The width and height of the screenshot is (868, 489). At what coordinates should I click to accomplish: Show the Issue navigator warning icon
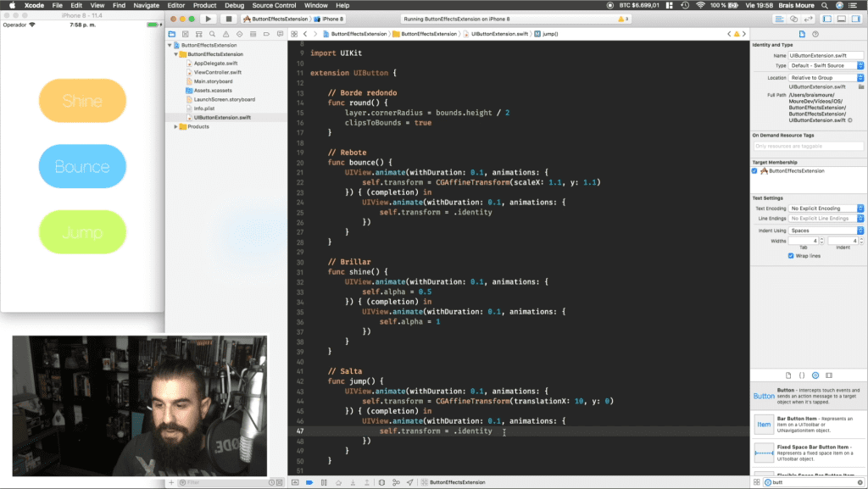tap(225, 34)
